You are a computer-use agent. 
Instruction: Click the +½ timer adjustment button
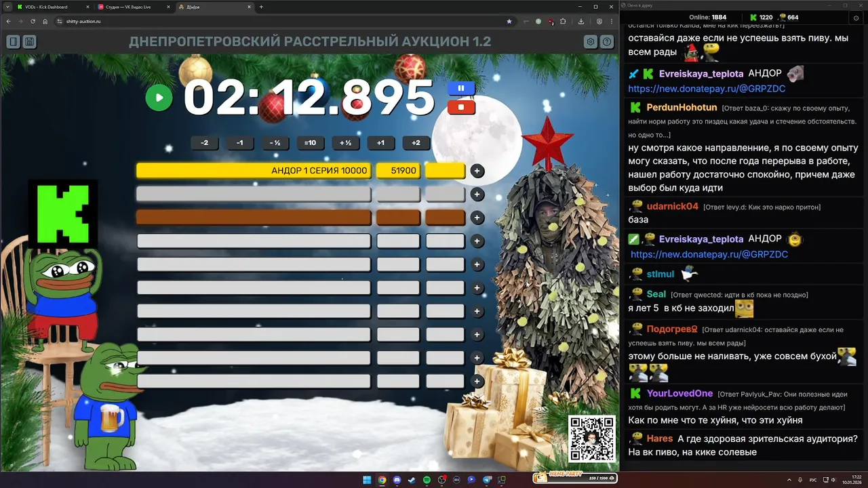tap(345, 143)
